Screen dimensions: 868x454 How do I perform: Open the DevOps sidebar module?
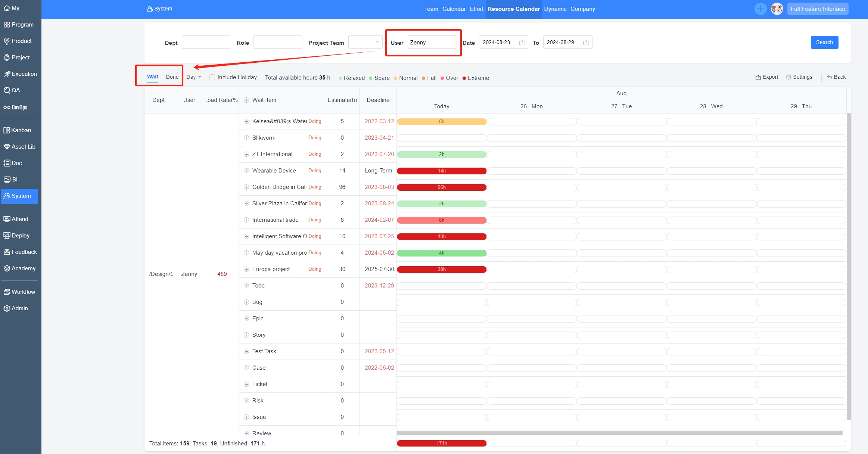[16, 107]
